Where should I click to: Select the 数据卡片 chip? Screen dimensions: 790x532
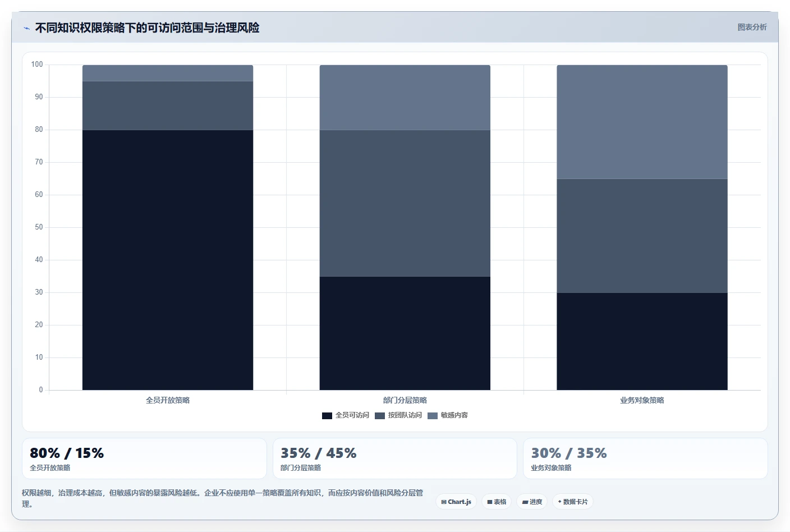coord(573,502)
